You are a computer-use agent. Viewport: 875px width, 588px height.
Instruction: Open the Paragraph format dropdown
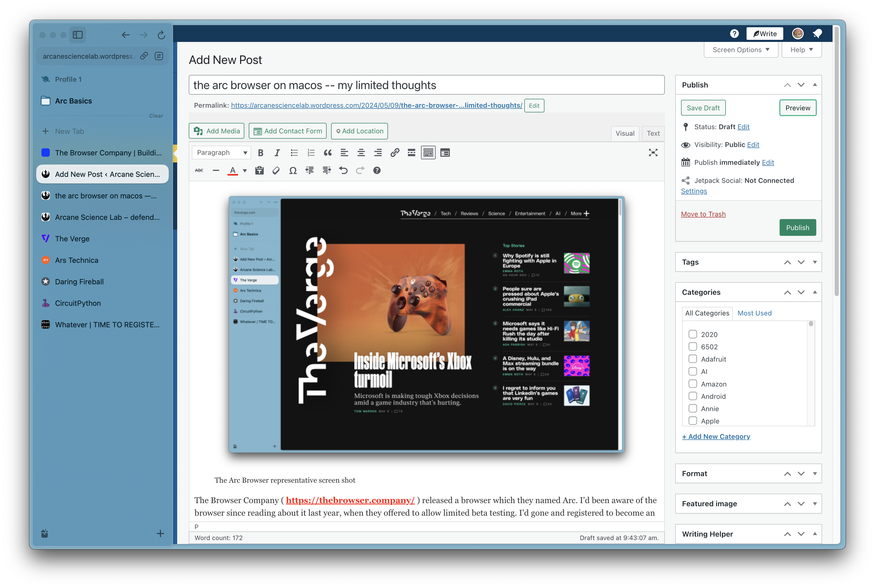pos(221,153)
